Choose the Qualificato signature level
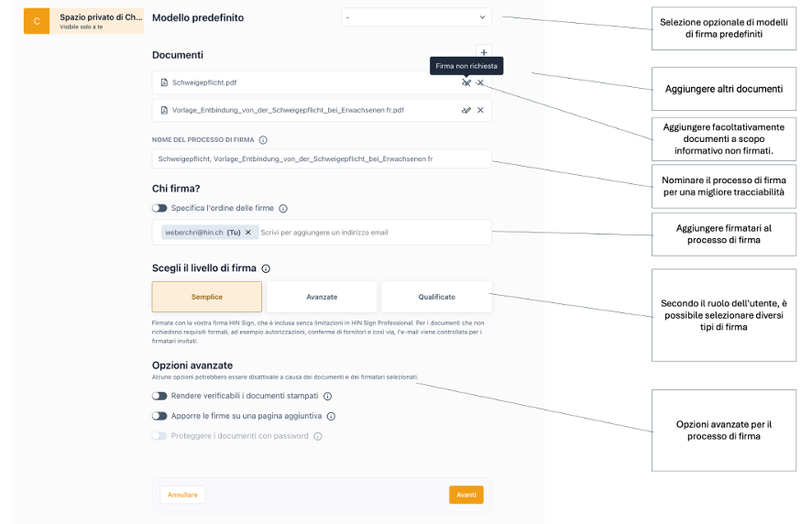The height and width of the screenshot is (524, 812). pyautogui.click(x=436, y=297)
